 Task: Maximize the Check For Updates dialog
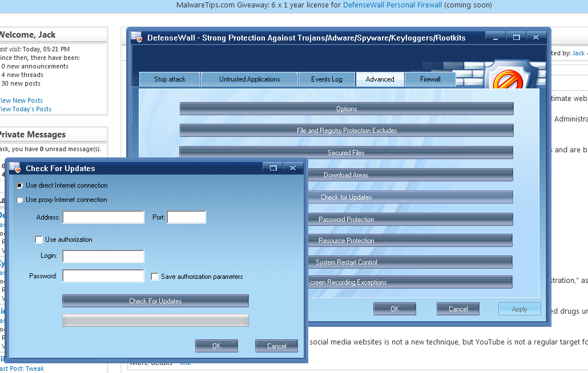(273, 168)
